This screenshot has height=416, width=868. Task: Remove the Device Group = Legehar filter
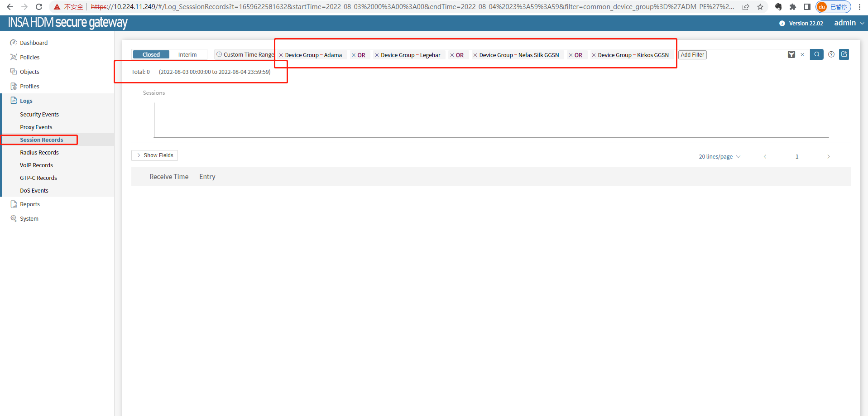point(377,55)
